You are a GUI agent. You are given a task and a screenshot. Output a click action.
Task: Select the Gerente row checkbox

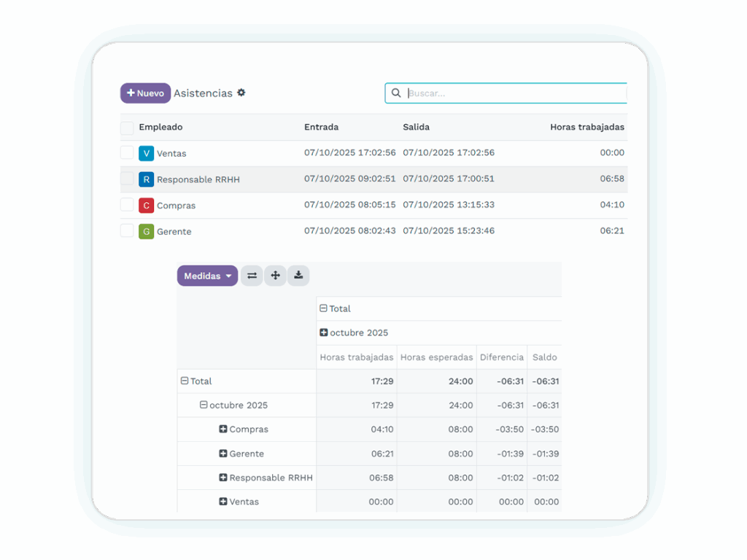click(127, 231)
